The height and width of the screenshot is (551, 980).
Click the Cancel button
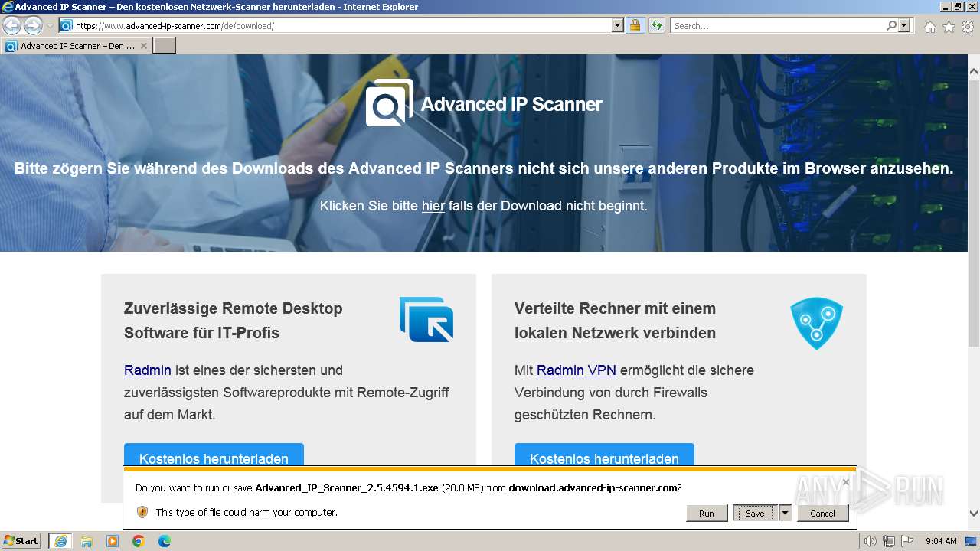tap(823, 513)
